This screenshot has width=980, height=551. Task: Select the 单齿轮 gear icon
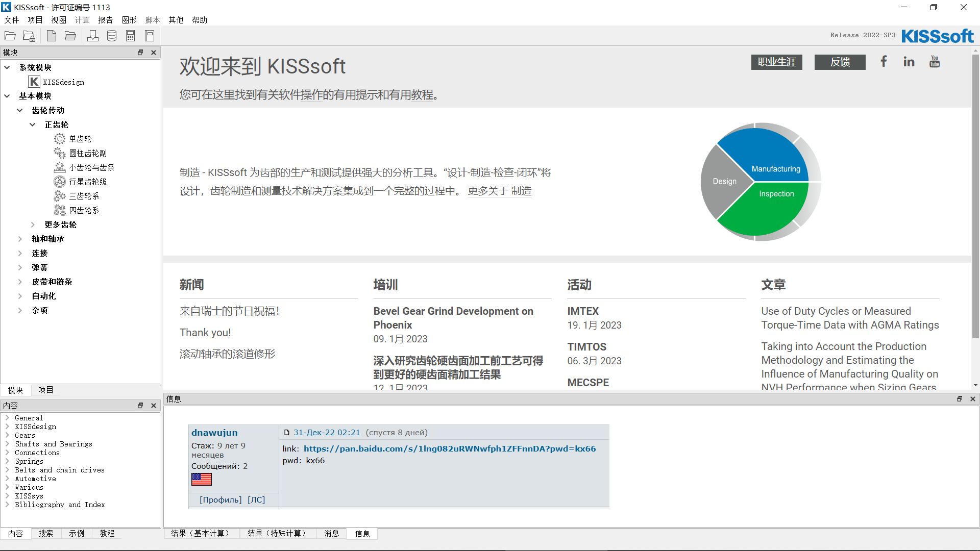(x=60, y=139)
